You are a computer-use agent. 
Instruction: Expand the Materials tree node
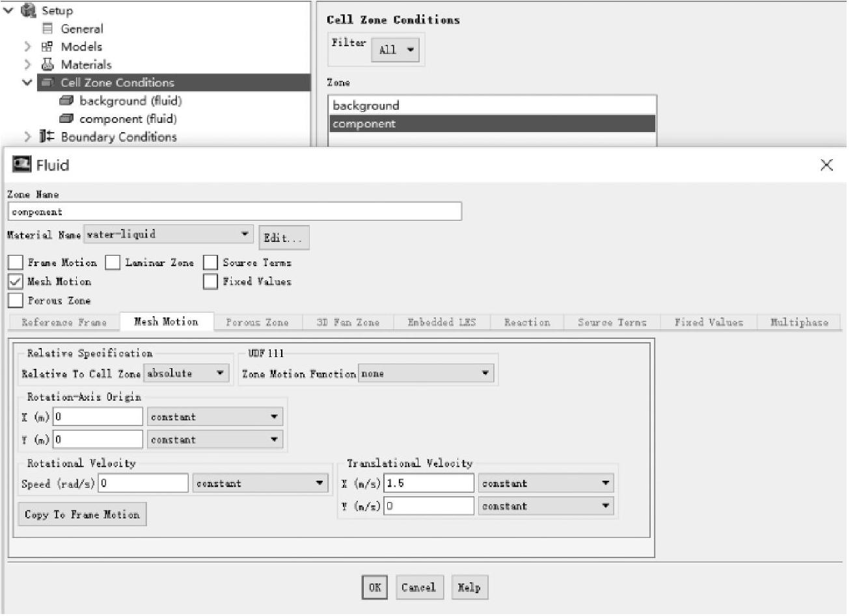click(27, 64)
